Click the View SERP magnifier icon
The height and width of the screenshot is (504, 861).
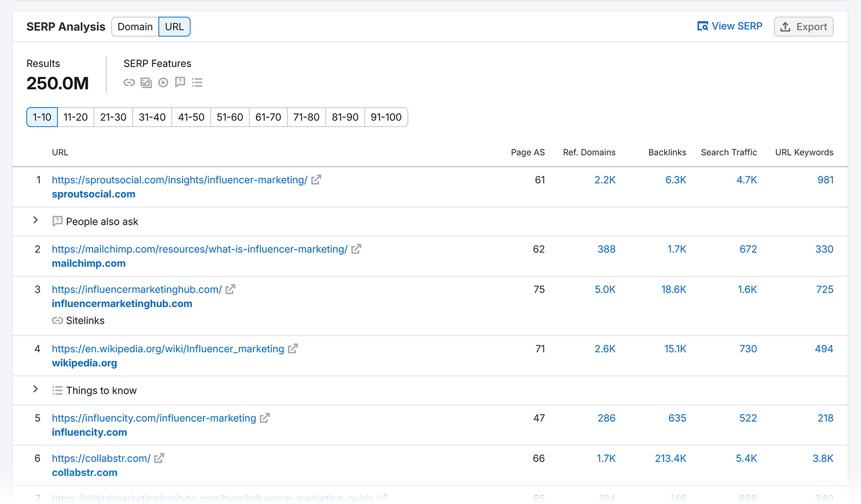pos(703,26)
